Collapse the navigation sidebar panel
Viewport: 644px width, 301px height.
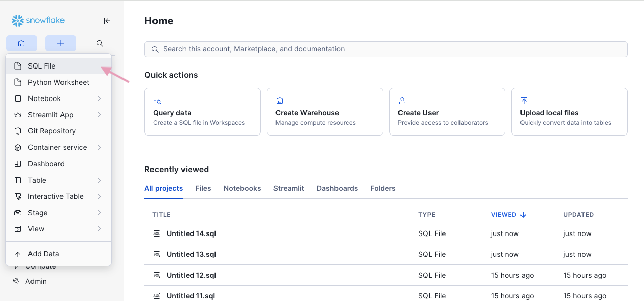point(107,21)
